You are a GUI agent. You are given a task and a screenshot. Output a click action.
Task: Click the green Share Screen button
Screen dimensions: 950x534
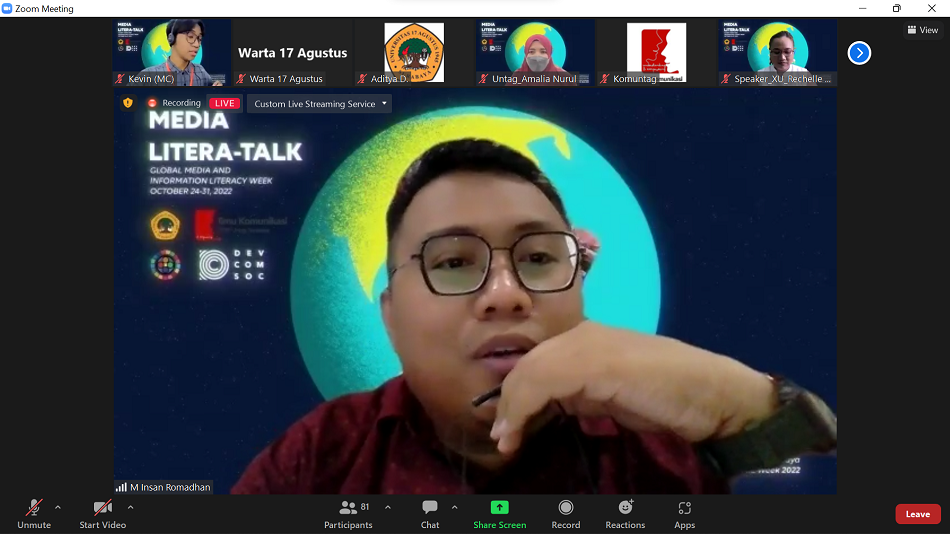point(500,514)
